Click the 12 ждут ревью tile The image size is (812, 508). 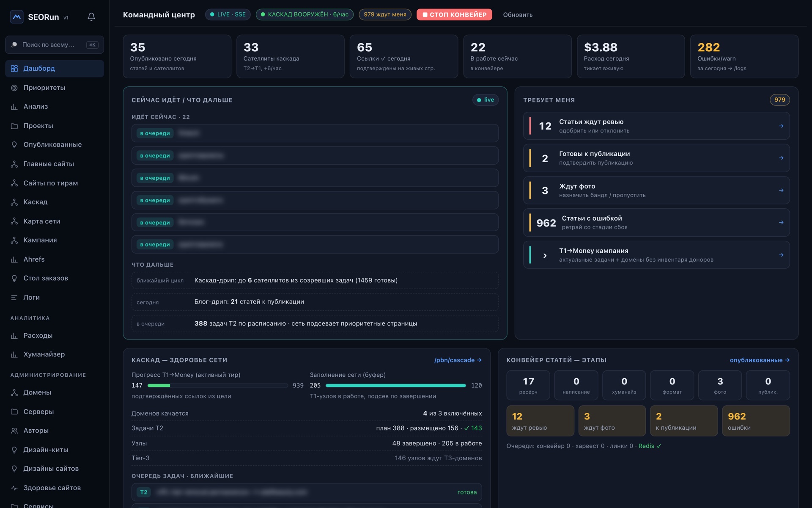[540, 421]
